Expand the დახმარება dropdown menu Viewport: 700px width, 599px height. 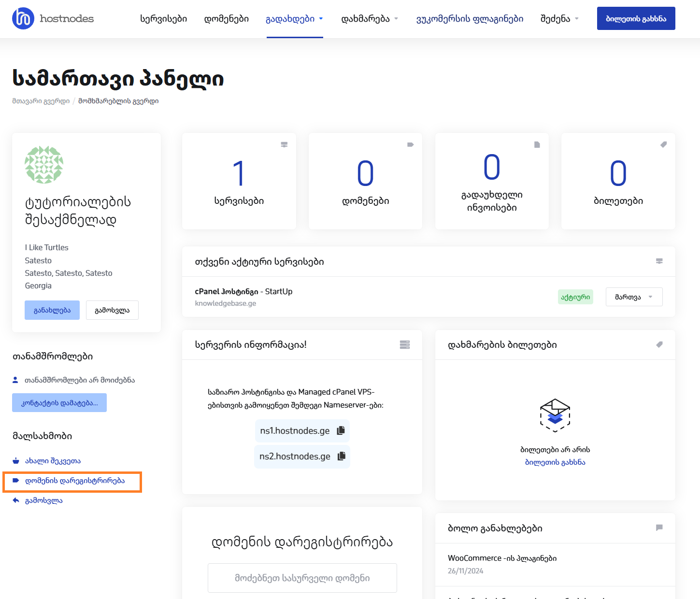pyautogui.click(x=370, y=19)
